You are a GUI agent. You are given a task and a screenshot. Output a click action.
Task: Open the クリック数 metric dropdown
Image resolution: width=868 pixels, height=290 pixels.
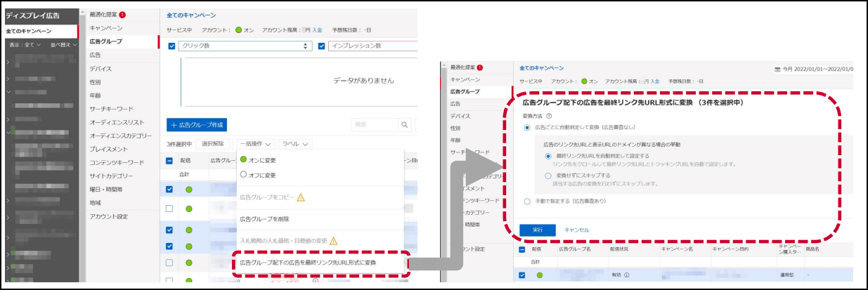[x=245, y=46]
